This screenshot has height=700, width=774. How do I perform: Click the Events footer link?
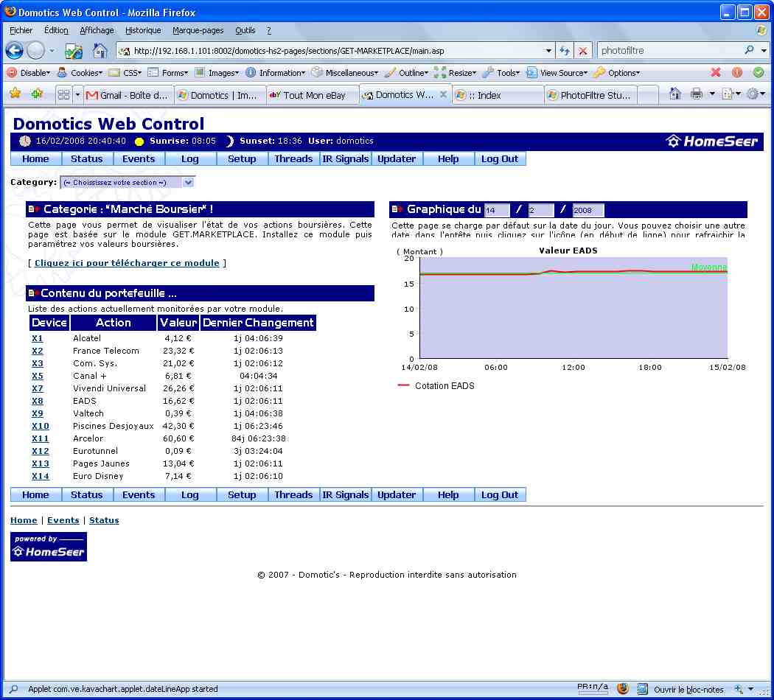pyautogui.click(x=63, y=520)
